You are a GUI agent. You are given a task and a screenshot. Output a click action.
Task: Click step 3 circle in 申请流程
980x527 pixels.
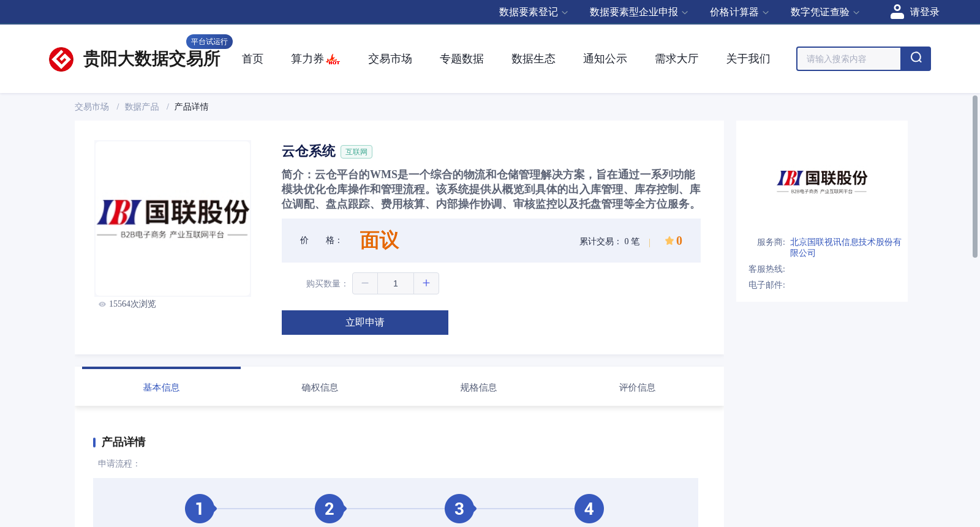[x=459, y=509]
